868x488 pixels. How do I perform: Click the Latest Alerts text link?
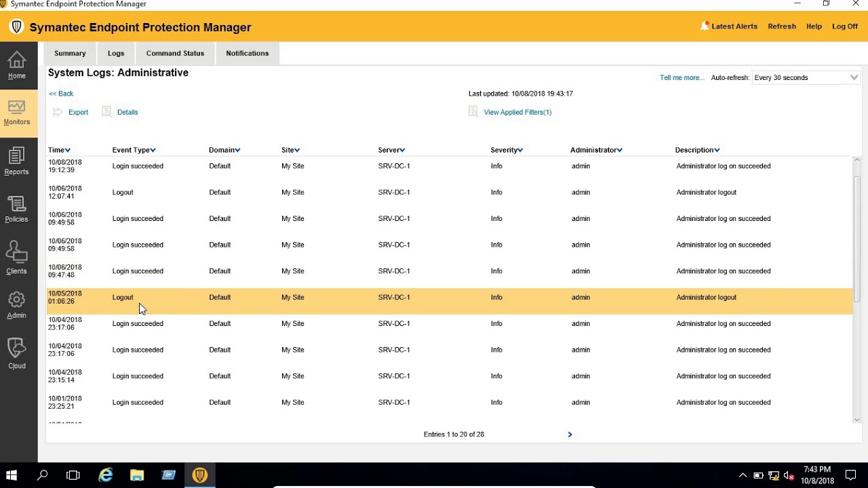point(734,26)
